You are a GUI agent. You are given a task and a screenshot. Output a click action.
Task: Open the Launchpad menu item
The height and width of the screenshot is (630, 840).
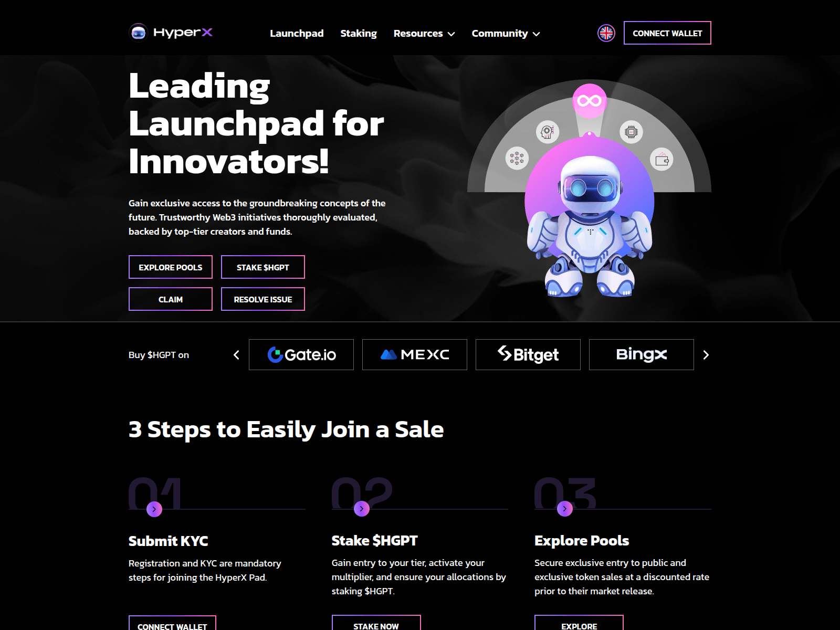[297, 34]
